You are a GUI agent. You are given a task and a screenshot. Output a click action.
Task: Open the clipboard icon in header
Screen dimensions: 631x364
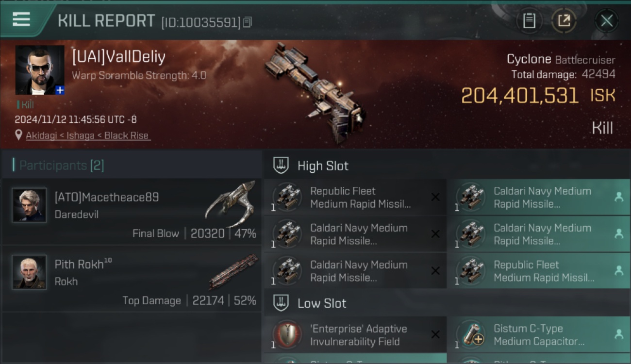click(529, 21)
